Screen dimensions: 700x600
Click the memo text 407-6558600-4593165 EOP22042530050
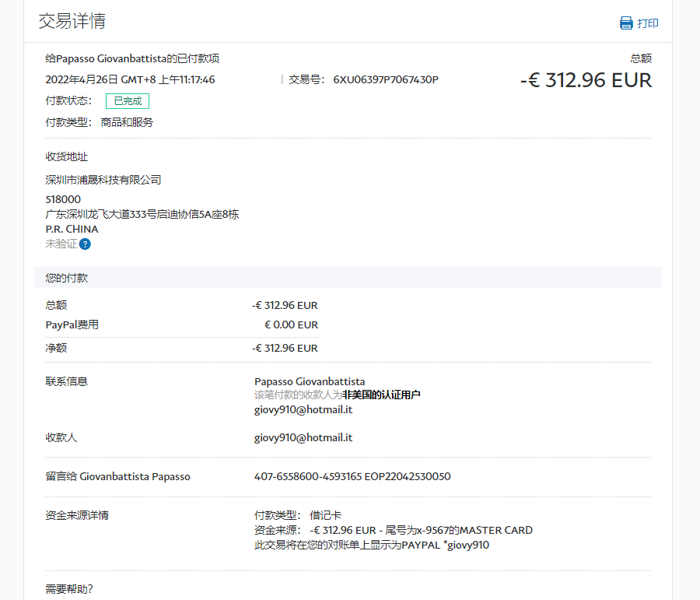352,476
